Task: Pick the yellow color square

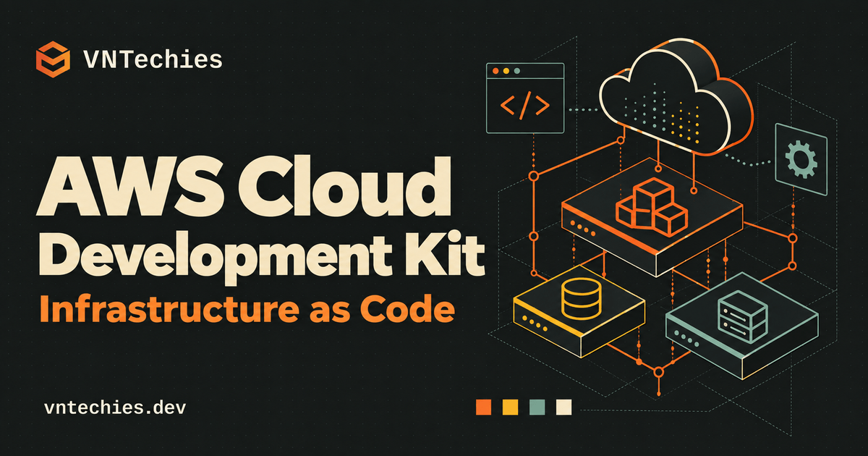Action: click(x=511, y=408)
